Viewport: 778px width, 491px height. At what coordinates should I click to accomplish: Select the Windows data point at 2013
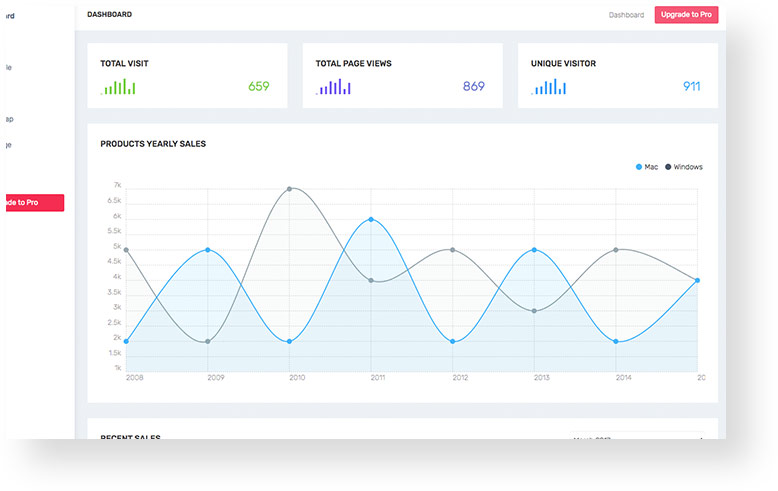[x=534, y=311]
